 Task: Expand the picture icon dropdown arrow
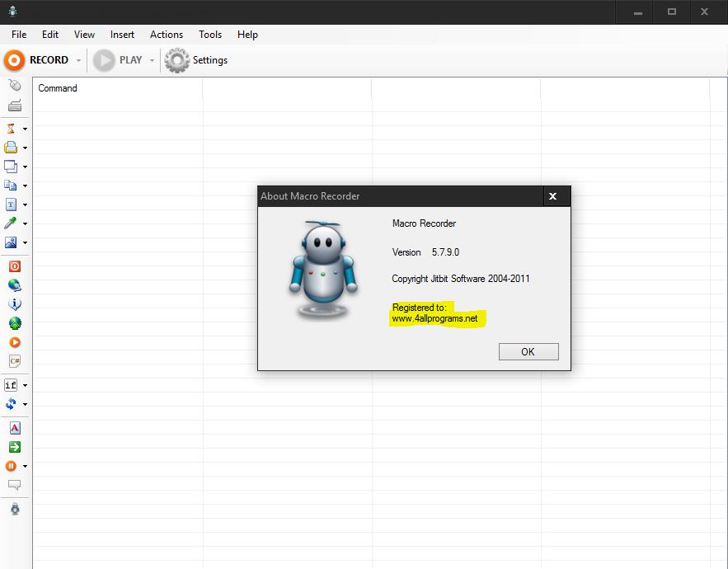point(25,242)
